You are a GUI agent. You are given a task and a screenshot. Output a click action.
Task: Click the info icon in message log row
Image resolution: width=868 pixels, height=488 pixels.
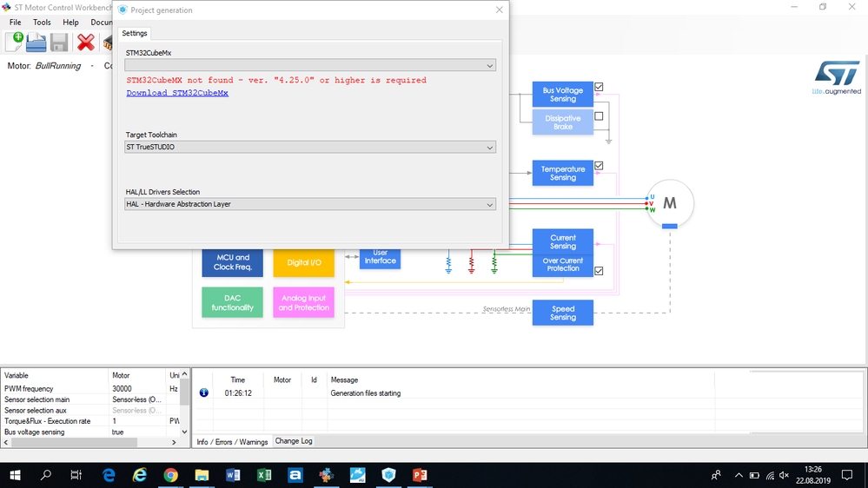pos(203,392)
